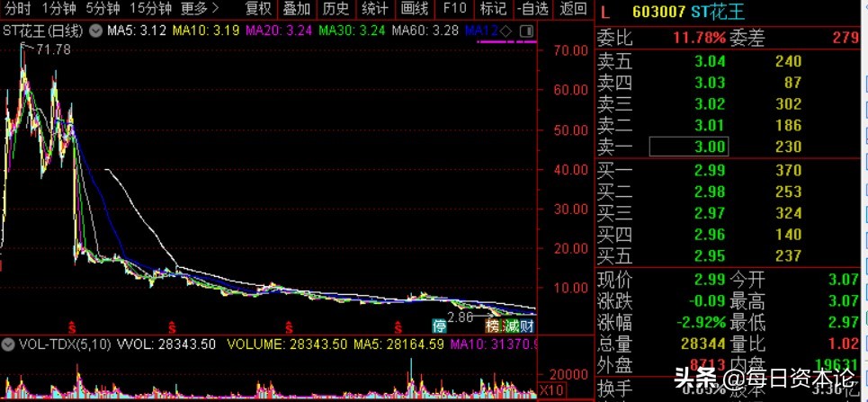
Task: Remove stock via -自选 button
Action: point(532,8)
